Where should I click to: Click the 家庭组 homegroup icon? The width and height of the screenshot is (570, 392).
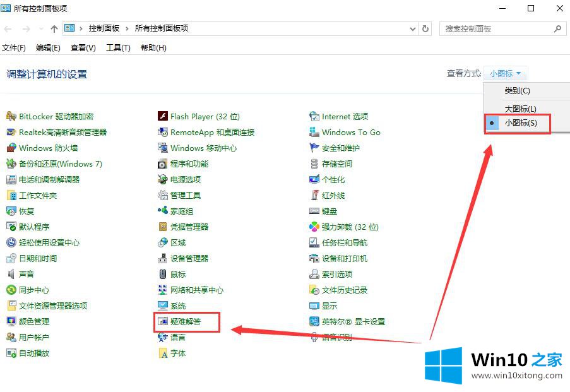[162, 211]
